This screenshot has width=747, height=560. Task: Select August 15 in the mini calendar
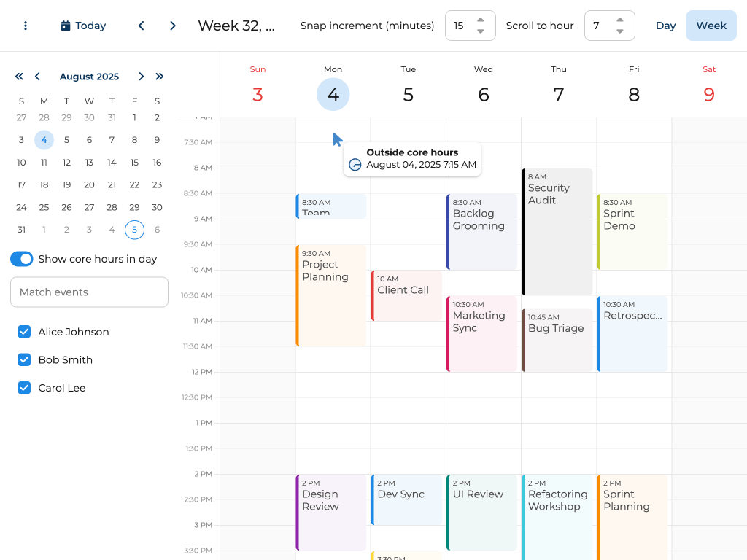134,163
